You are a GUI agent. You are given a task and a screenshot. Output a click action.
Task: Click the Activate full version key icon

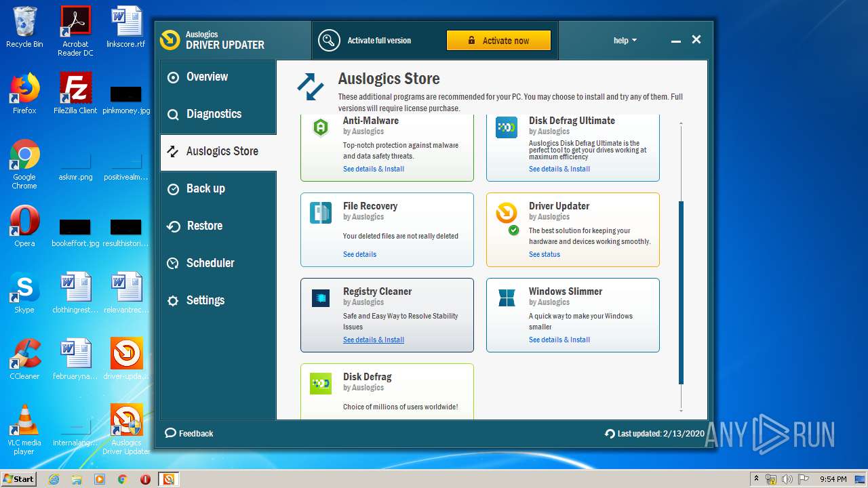point(329,41)
